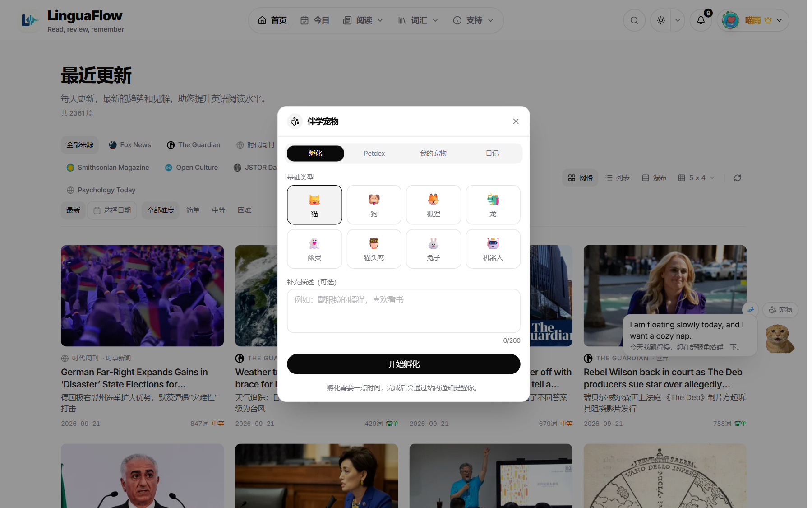
Task: Switch to the 日记 tab
Action: pos(492,154)
